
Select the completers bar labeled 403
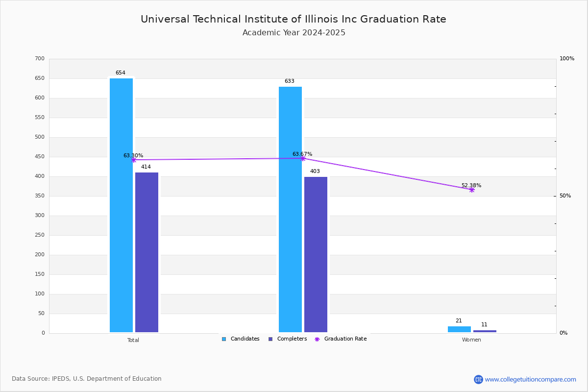click(316, 254)
